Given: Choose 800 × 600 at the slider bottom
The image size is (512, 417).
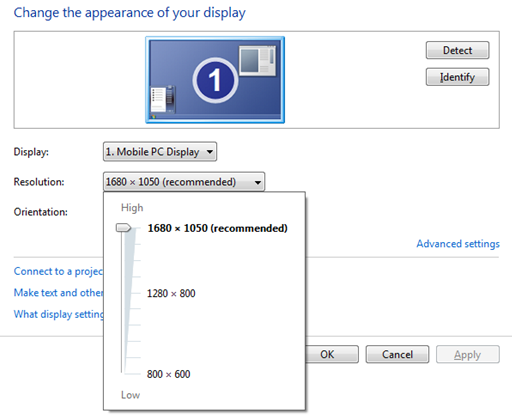Looking at the screenshot, I should point(169,374).
